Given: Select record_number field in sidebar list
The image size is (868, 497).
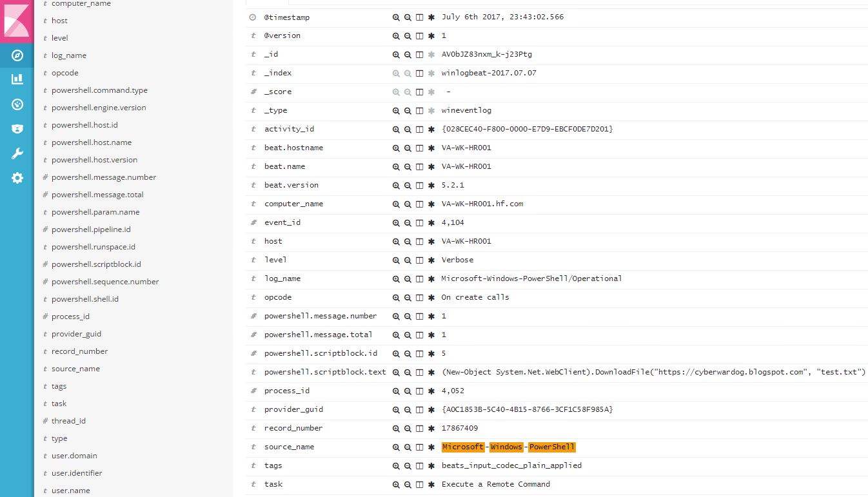Looking at the screenshot, I should click(79, 351).
